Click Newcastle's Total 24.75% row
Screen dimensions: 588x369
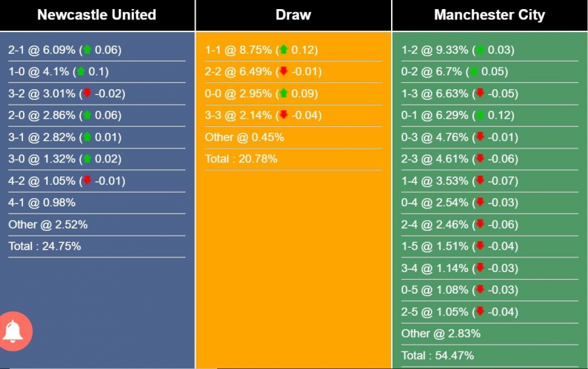click(x=45, y=246)
